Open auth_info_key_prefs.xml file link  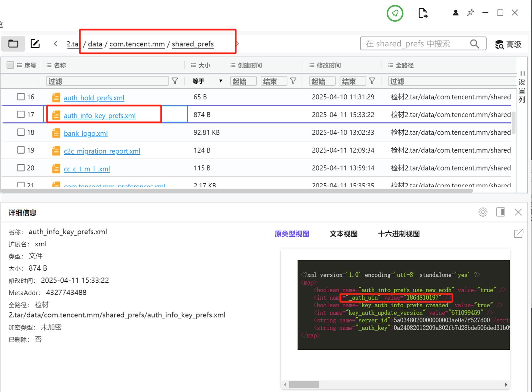tap(100, 115)
